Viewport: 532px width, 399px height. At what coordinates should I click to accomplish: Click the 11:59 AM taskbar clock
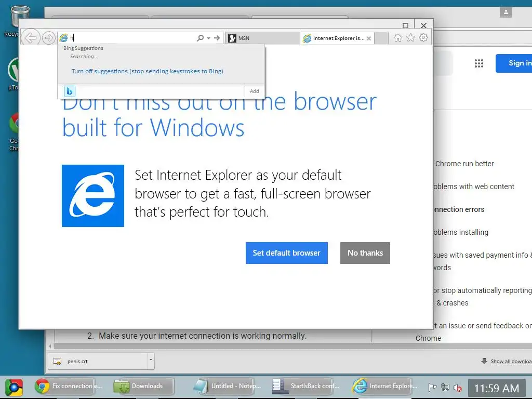(496, 388)
